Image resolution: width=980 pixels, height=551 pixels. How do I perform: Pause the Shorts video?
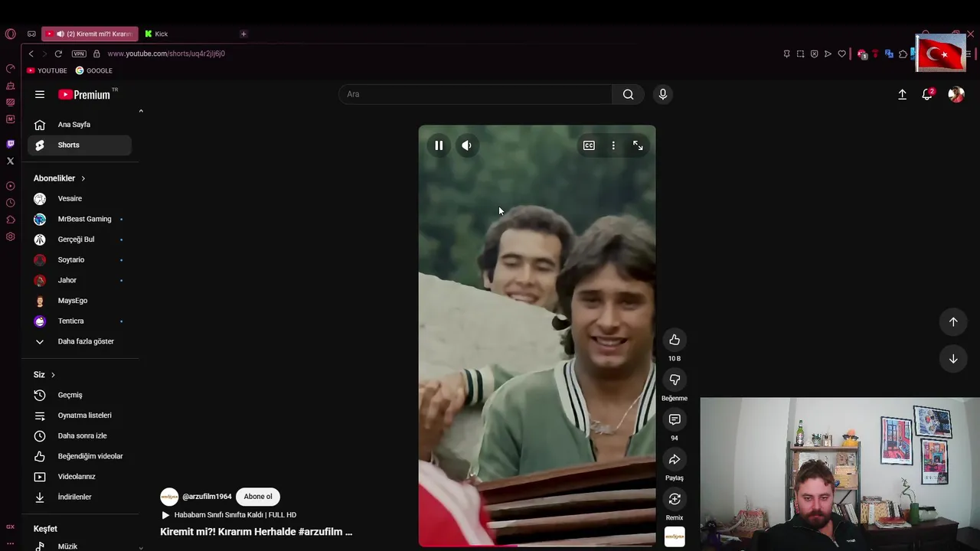click(439, 145)
